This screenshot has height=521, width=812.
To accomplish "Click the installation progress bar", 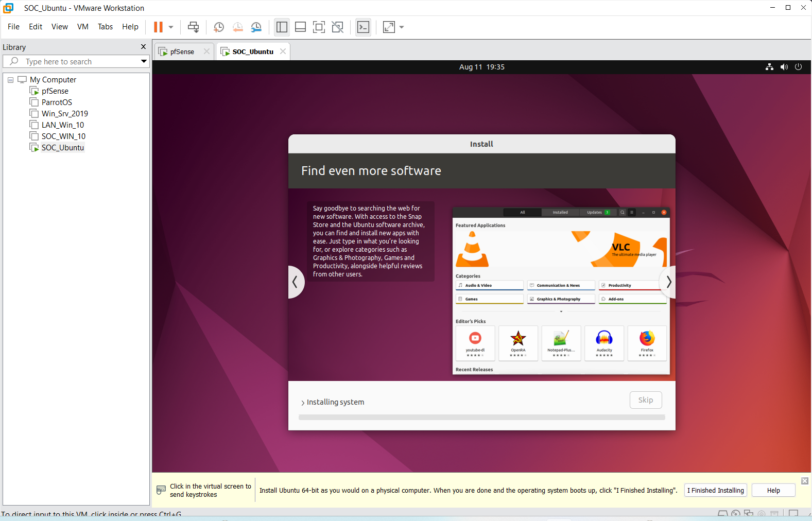I will [481, 418].
